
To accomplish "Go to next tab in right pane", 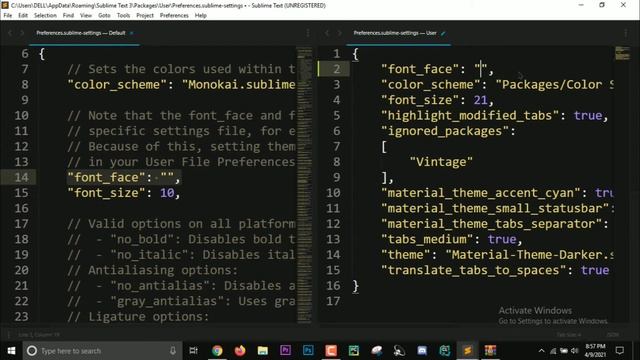I will pos(339,33).
